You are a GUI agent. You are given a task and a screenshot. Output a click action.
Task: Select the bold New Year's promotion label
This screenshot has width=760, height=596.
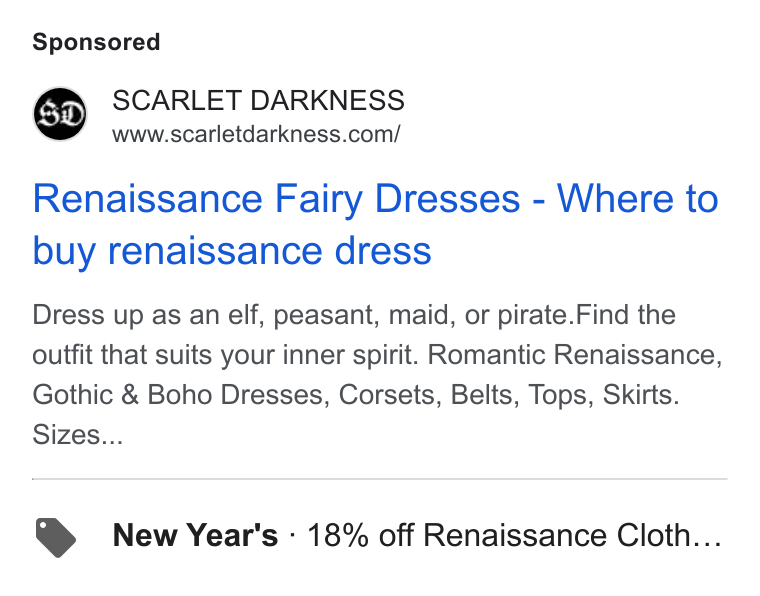[195, 535]
